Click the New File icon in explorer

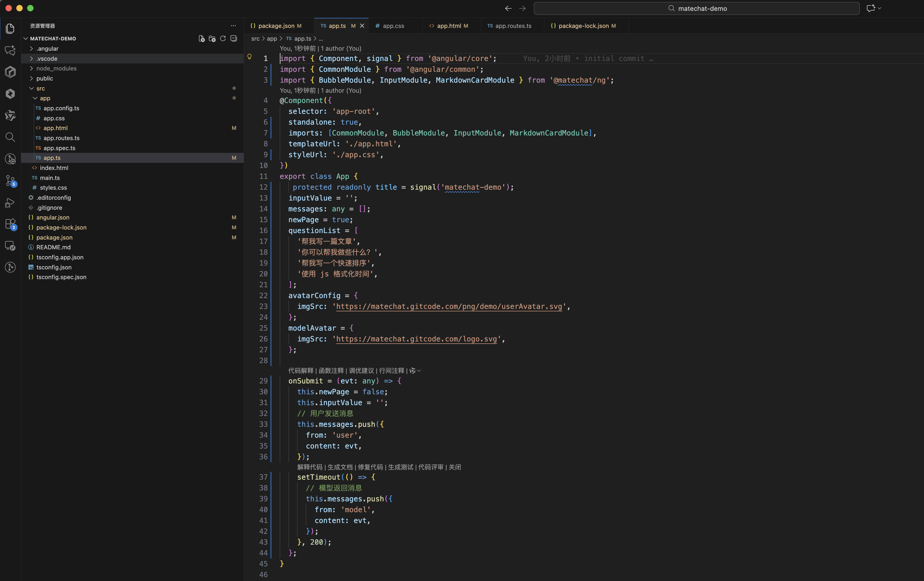click(x=201, y=38)
